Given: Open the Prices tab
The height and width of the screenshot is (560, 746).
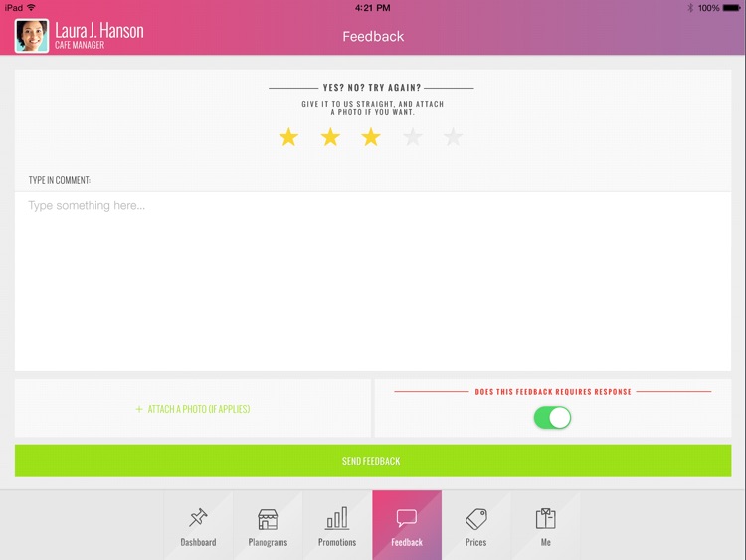Looking at the screenshot, I should coord(476,525).
